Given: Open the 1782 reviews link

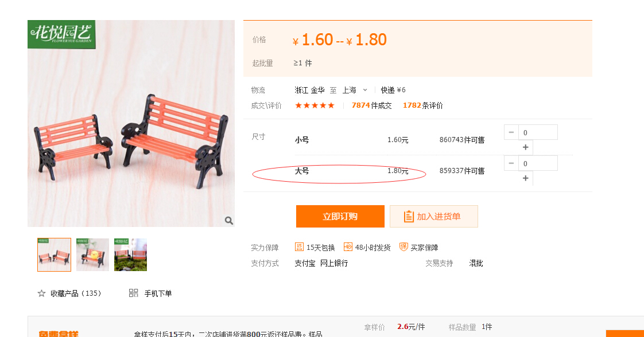Looking at the screenshot, I should [x=422, y=105].
